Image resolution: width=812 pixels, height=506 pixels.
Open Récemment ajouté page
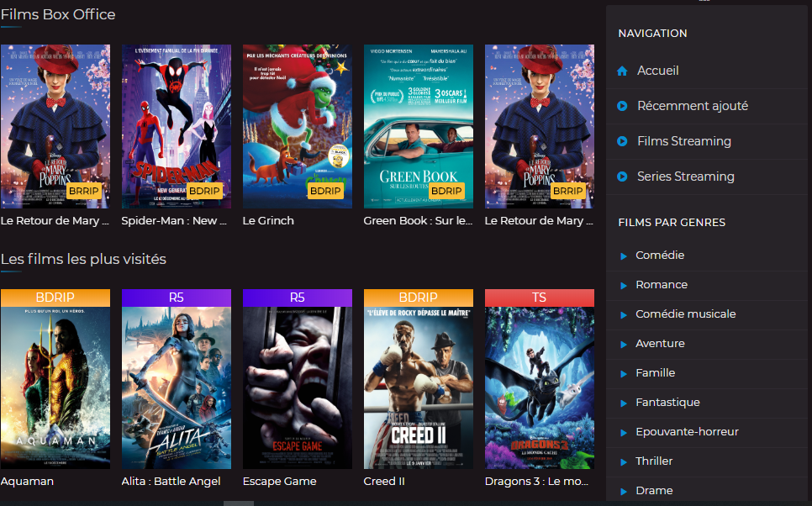pyautogui.click(x=693, y=106)
